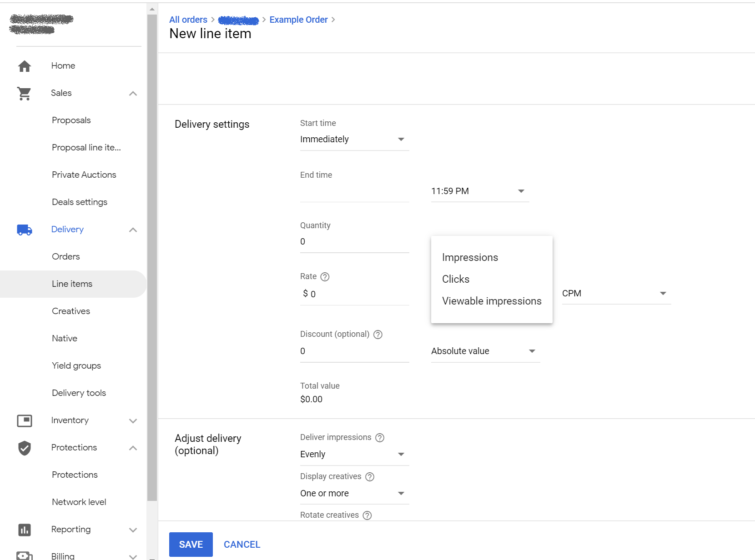
Task: Open the CPM rate type dropdown
Action: pyautogui.click(x=616, y=294)
